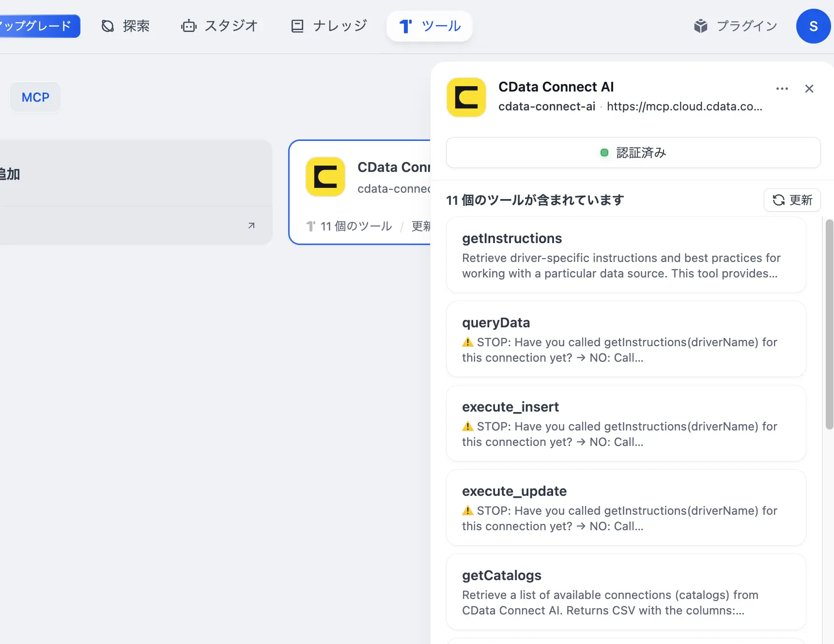Screen dimensions: 834x644
Task: Open the プラグイン page
Action: (x=735, y=26)
